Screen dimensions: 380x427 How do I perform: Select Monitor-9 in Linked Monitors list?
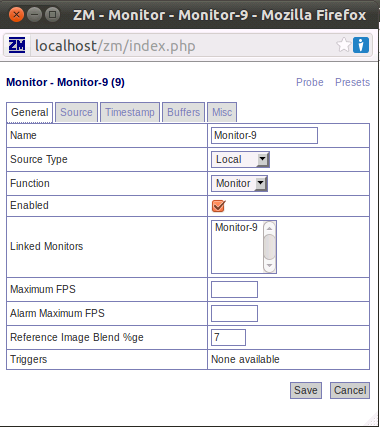coord(236,227)
